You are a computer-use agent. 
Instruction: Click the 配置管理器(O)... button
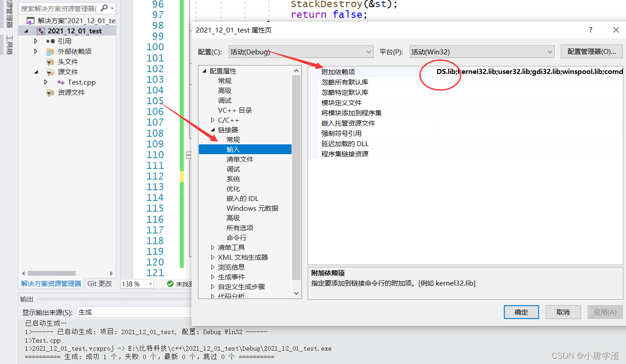tap(592, 52)
